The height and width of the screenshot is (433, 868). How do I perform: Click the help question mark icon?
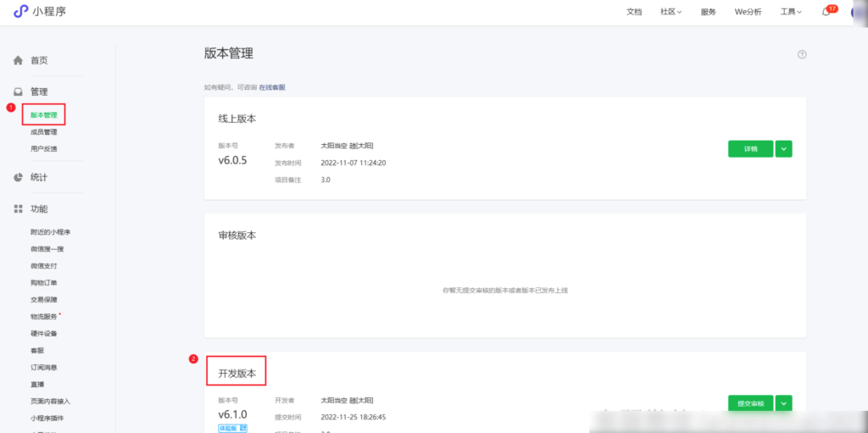tap(802, 54)
